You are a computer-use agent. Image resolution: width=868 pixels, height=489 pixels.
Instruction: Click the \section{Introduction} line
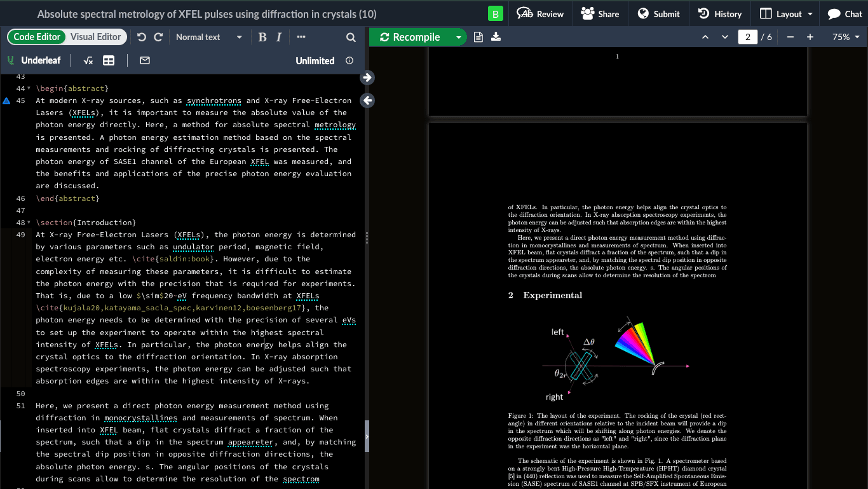[86, 223]
